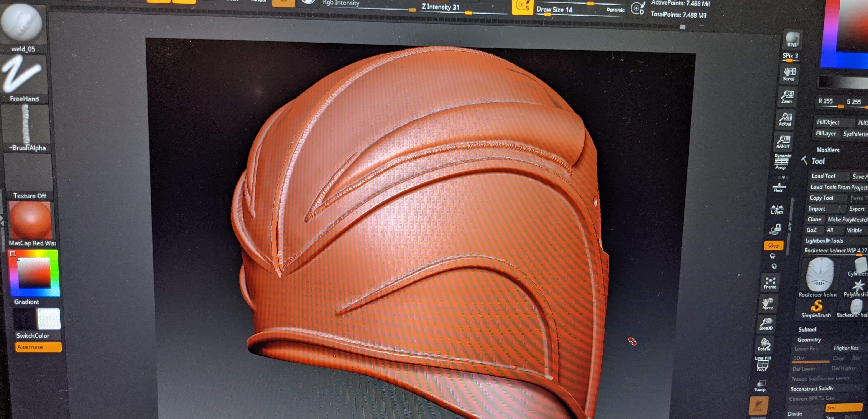Expand the Subtool sub-palette
Viewport: 868px width, 419px height.
(x=807, y=329)
